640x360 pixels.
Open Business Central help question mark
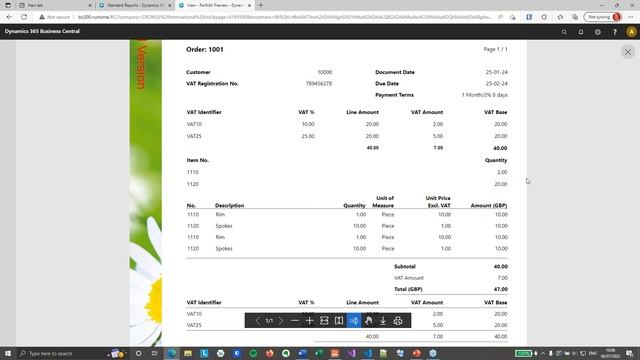[615, 32]
